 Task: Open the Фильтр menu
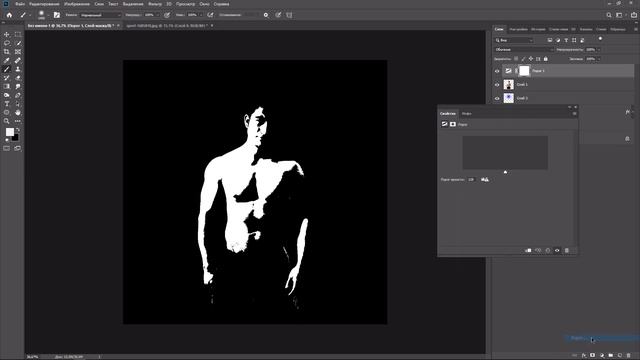point(155,4)
